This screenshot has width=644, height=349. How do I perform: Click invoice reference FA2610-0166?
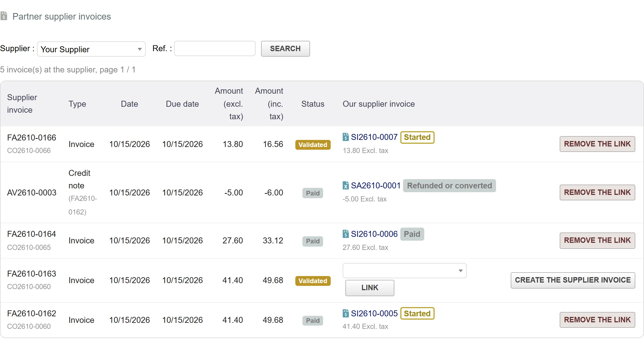click(32, 137)
